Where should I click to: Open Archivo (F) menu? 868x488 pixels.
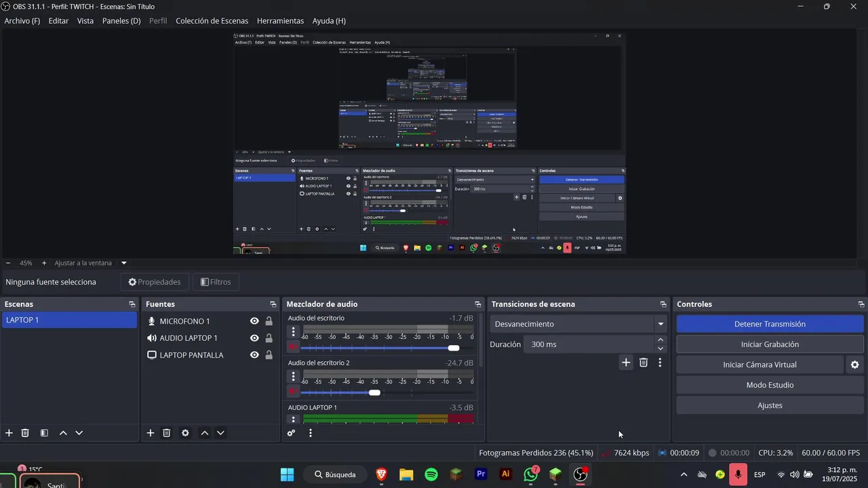click(22, 21)
